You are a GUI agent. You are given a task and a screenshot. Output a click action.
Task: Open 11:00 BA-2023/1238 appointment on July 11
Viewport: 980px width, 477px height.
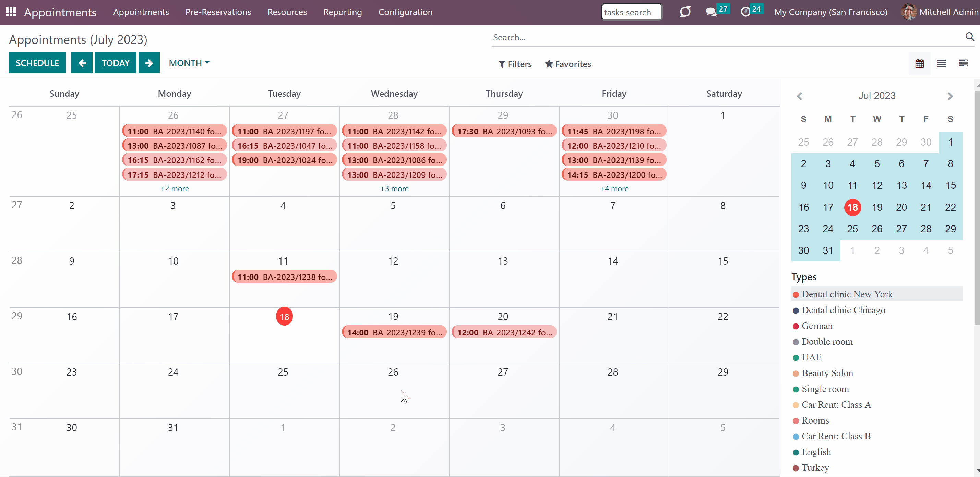[284, 277]
